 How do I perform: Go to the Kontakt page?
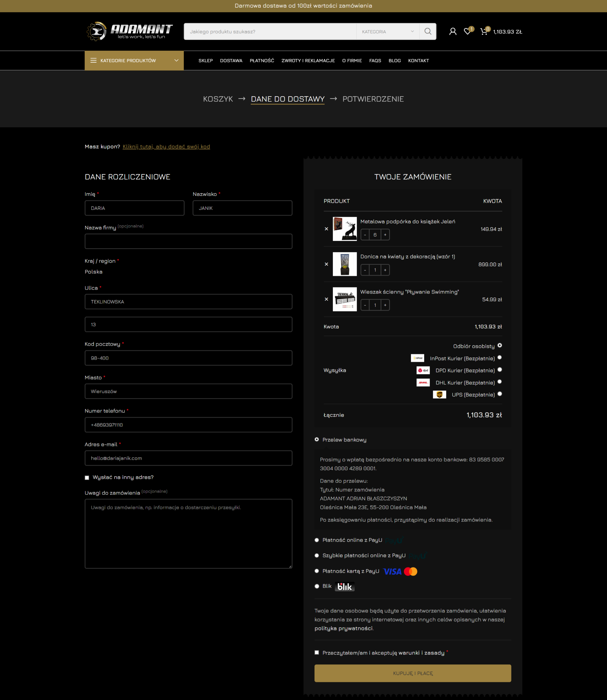[418, 61]
